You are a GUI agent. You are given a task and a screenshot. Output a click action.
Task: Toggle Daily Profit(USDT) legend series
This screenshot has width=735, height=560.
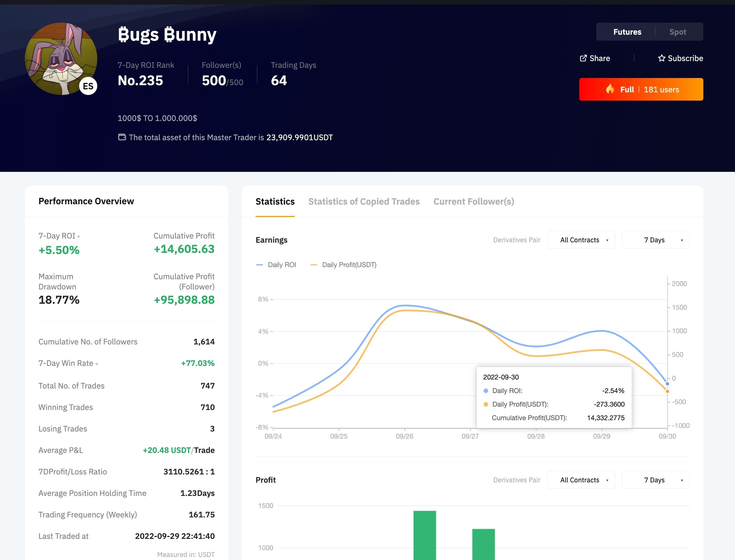click(x=343, y=265)
